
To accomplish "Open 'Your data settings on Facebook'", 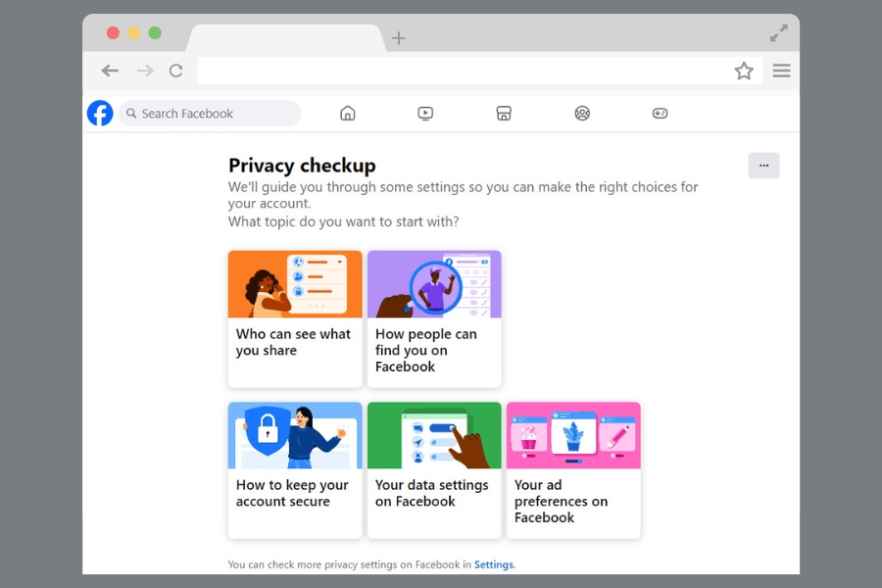I will tap(434, 470).
